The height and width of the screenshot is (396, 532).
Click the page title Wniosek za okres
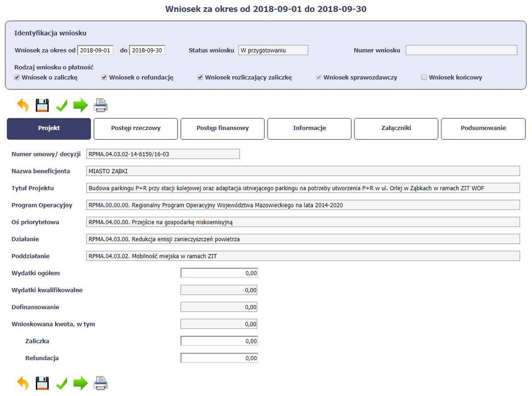[266, 9]
